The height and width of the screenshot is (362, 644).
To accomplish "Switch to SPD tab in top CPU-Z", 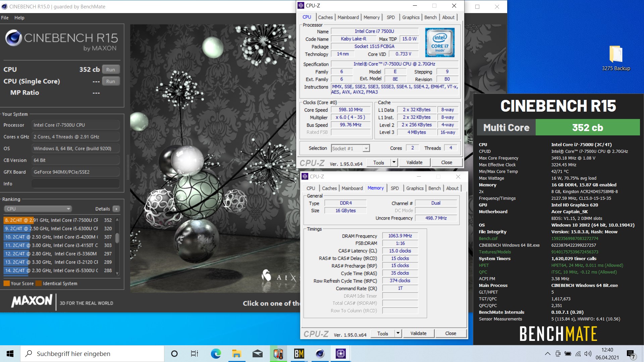I will [390, 17].
